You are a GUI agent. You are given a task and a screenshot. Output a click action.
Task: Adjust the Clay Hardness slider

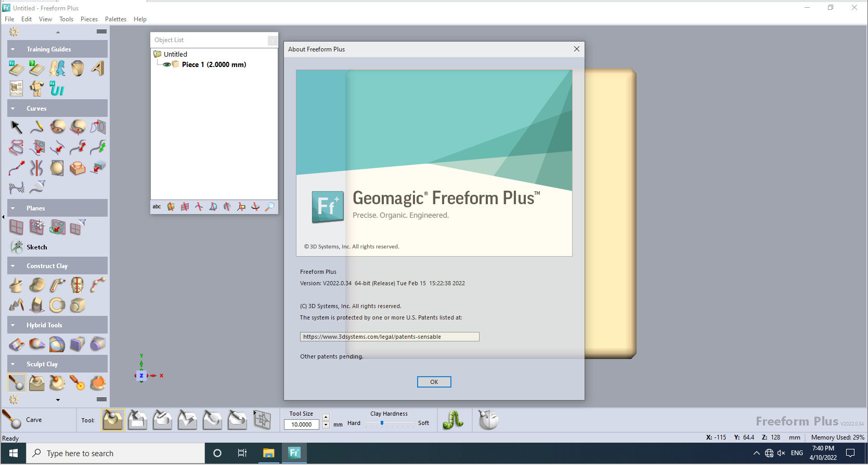point(382,423)
